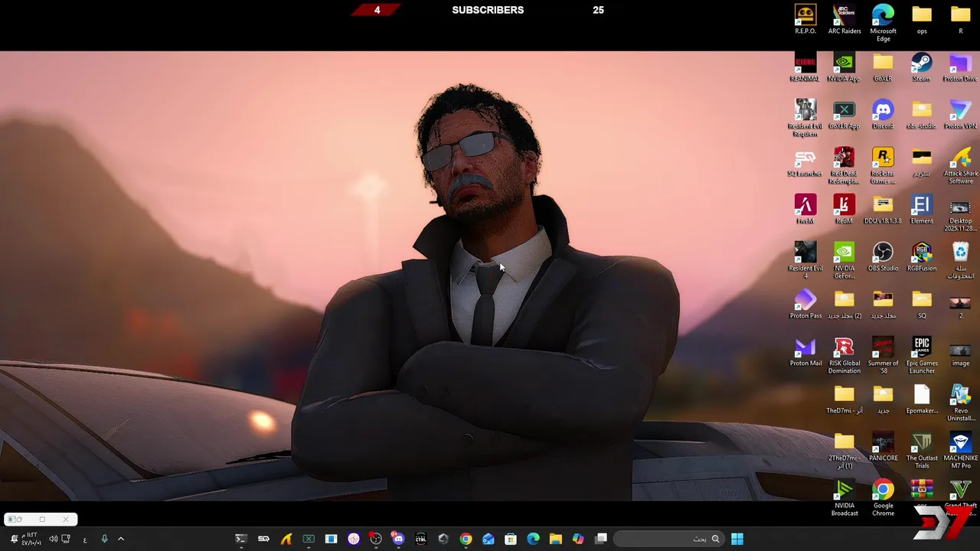980x551 pixels.
Task: Launch OBS Studio from the desktop
Action: coord(883,257)
